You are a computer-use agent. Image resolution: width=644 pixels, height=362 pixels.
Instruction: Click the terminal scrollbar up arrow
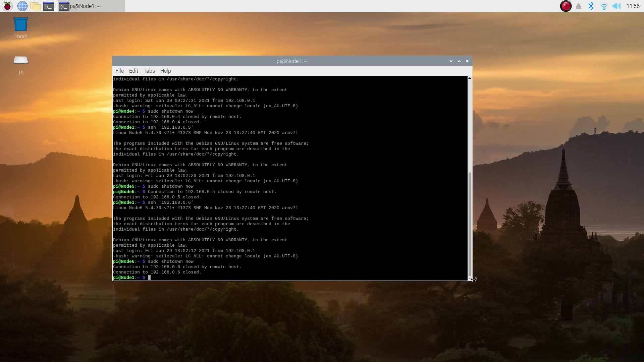pyautogui.click(x=470, y=78)
